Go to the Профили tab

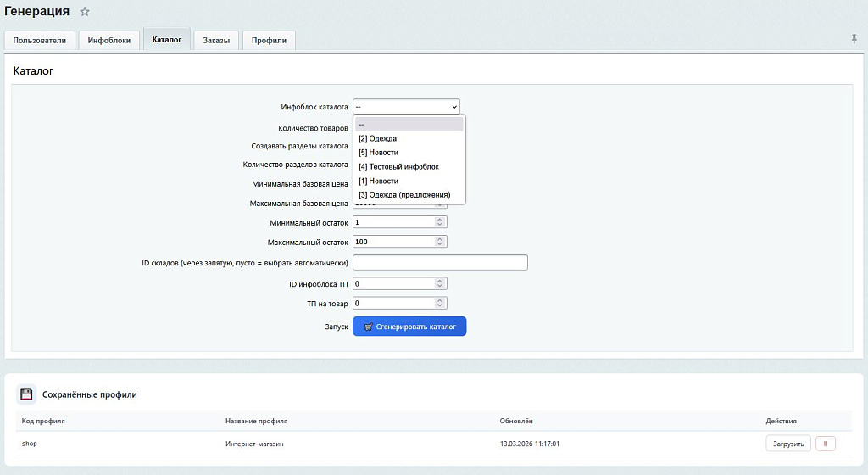point(269,40)
